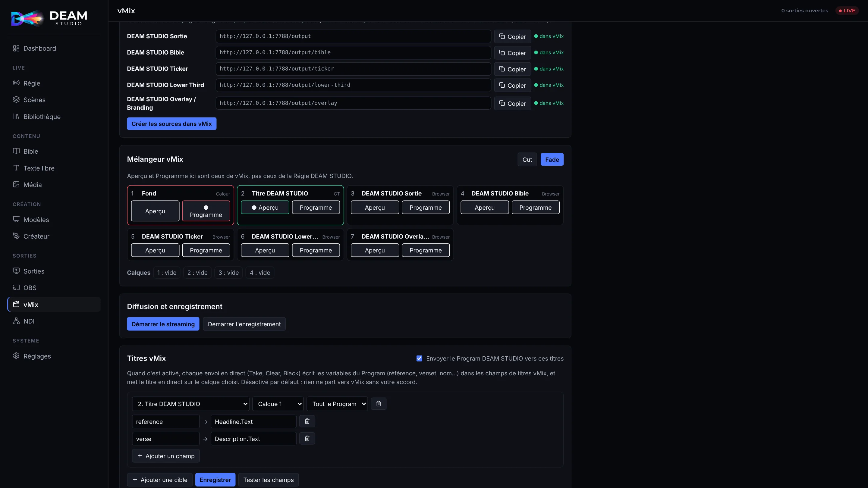The image size is (868, 488).
Task: Click the Headline.Text input field
Action: point(253,422)
